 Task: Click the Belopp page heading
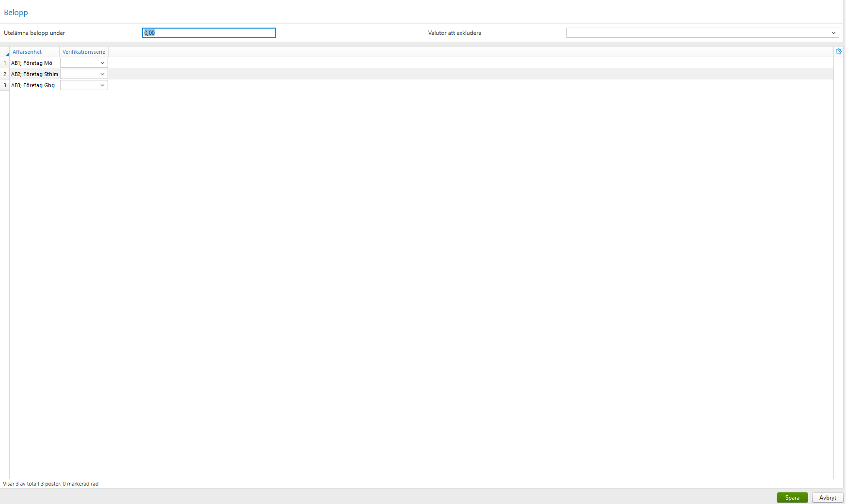point(16,12)
